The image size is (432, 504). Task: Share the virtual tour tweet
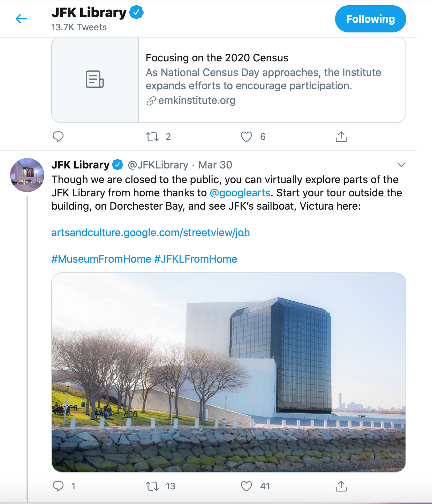[x=341, y=486]
